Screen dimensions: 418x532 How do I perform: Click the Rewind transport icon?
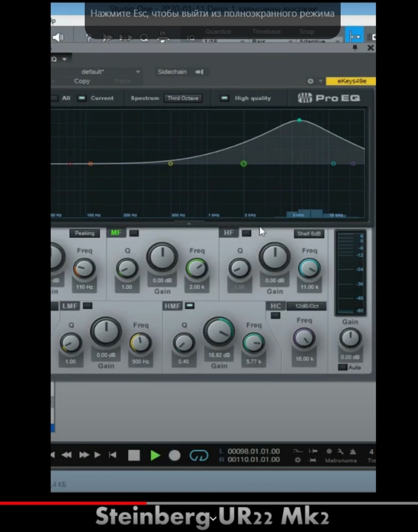(x=67, y=455)
